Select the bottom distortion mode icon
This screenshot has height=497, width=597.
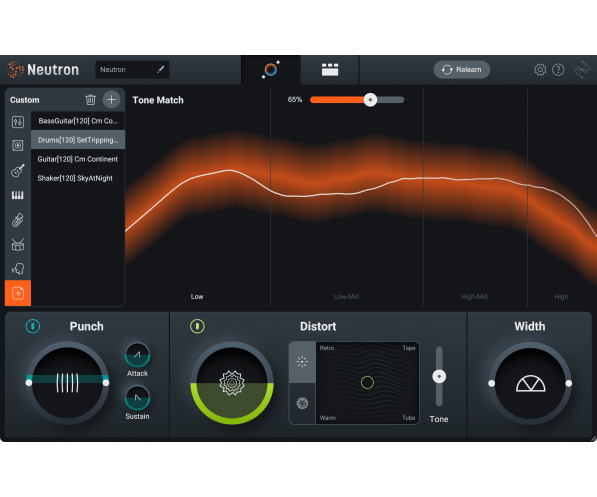pos(302,403)
